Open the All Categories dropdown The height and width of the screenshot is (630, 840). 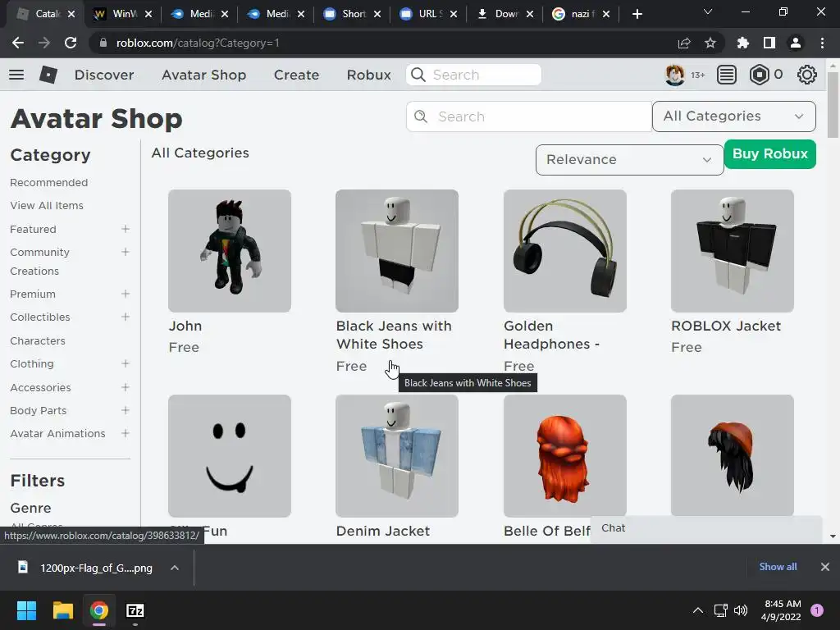click(x=734, y=116)
